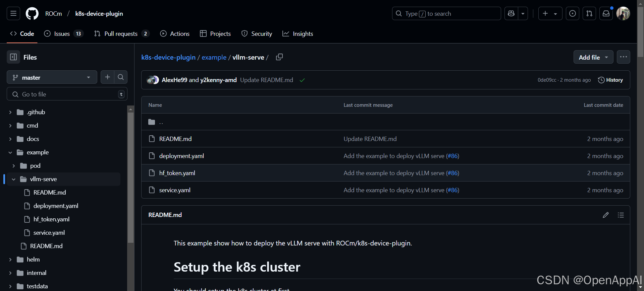Open README.md in the file list
Screen dimensions: 644x291
coord(175,139)
